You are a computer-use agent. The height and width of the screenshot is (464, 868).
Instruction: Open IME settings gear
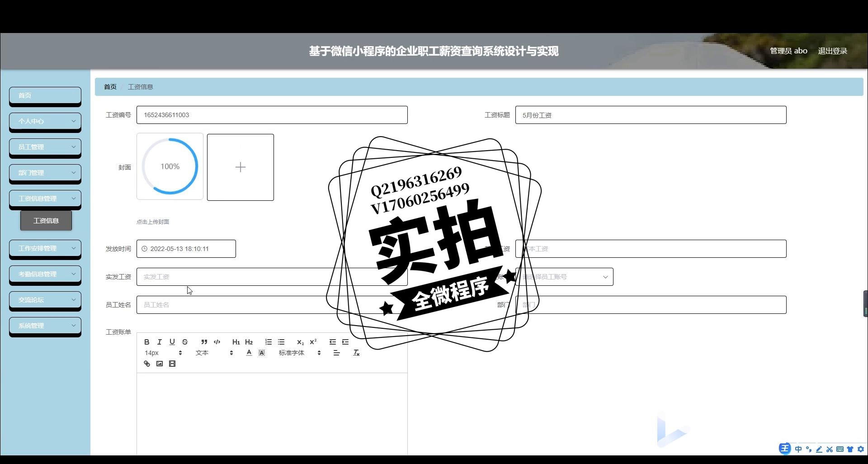(x=860, y=449)
